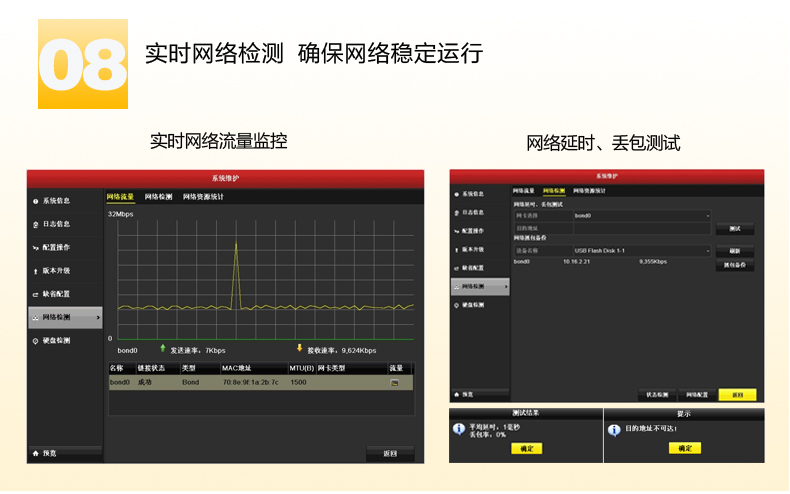Click the 目的地址 input field
Image resolution: width=790 pixels, height=494 pixels.
pyautogui.click(x=642, y=228)
